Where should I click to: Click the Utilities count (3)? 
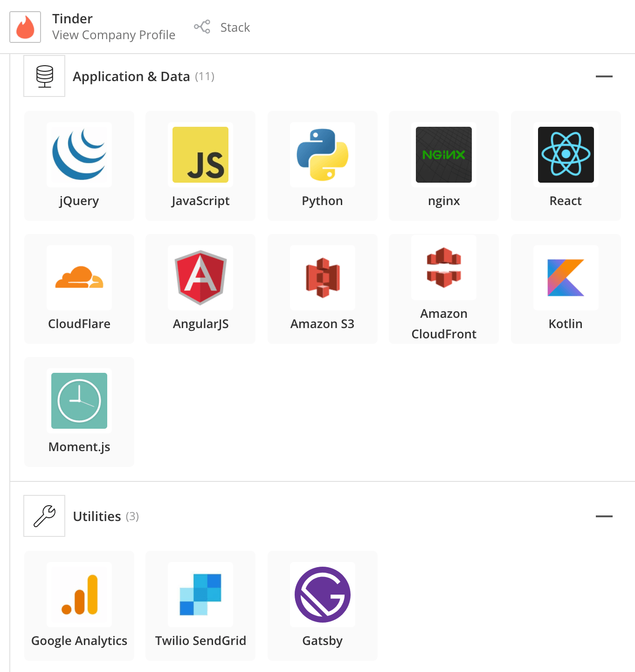pyautogui.click(x=132, y=516)
